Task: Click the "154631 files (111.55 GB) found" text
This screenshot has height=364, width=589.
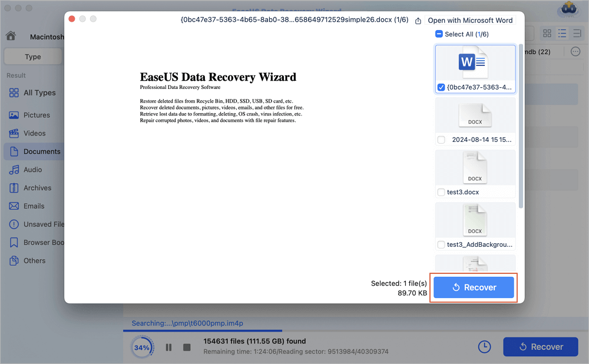Action: point(254,341)
